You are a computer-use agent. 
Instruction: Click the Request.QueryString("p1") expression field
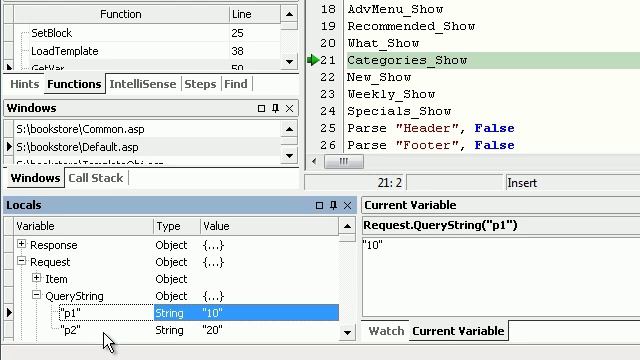[x=501, y=225]
